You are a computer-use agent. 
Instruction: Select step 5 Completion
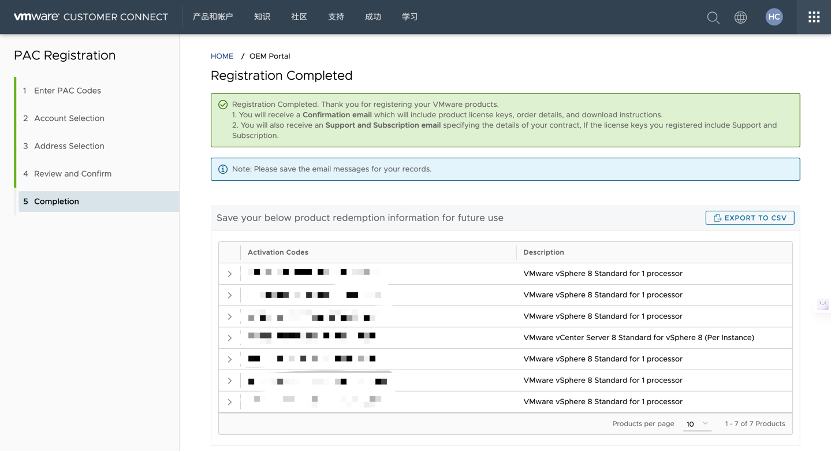[x=99, y=202]
